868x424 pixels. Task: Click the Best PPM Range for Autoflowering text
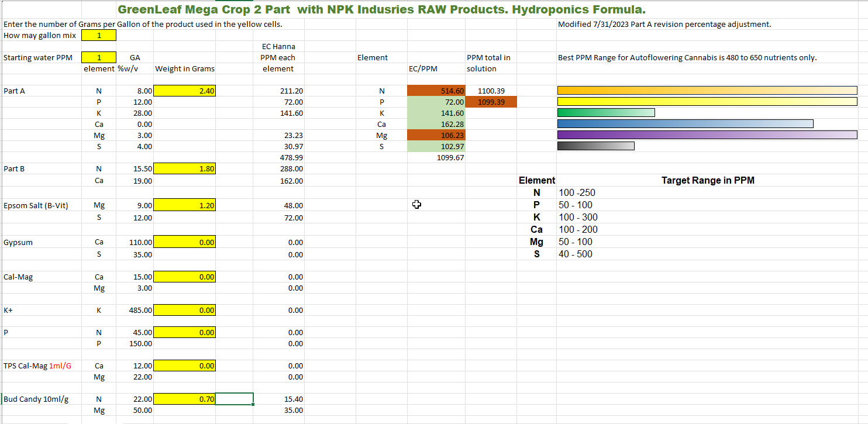point(687,58)
